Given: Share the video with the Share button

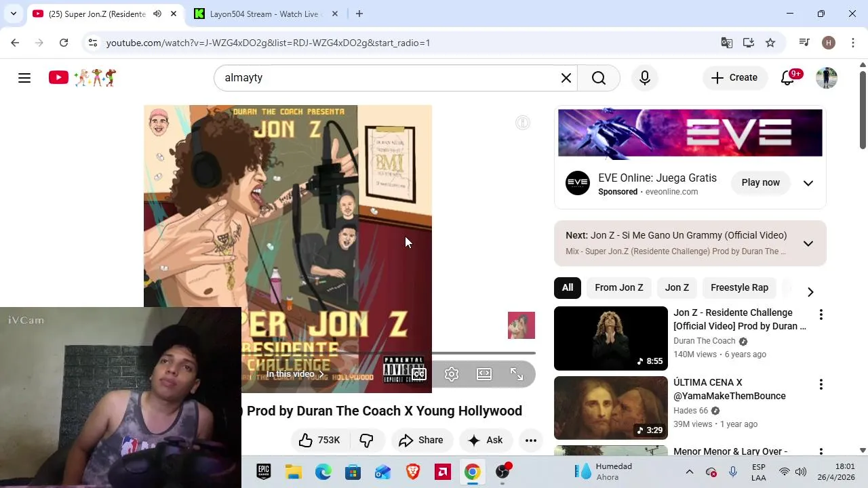Looking at the screenshot, I should point(421,441).
